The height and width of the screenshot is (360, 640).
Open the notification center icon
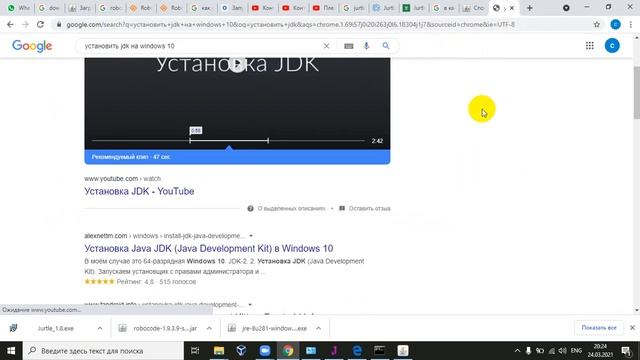626,351
